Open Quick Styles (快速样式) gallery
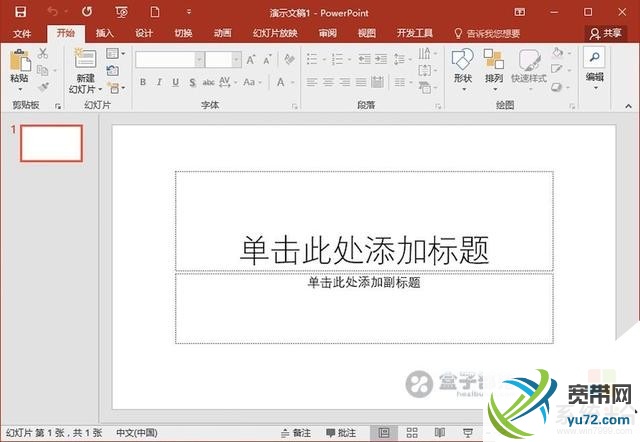 pyautogui.click(x=529, y=69)
